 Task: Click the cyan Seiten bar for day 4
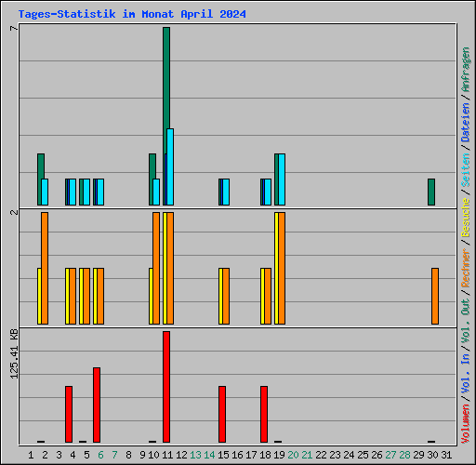[73, 192]
